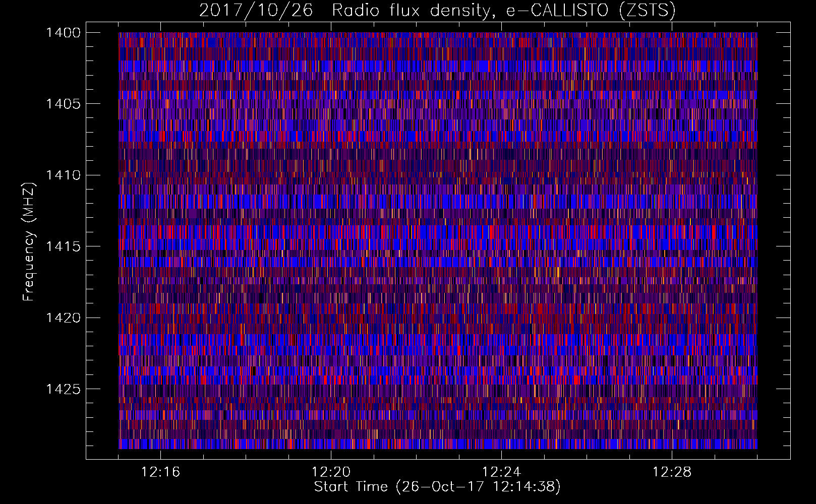Click the 1400 frequency tick label
Viewport: 816px width, 504px height.
(63, 33)
